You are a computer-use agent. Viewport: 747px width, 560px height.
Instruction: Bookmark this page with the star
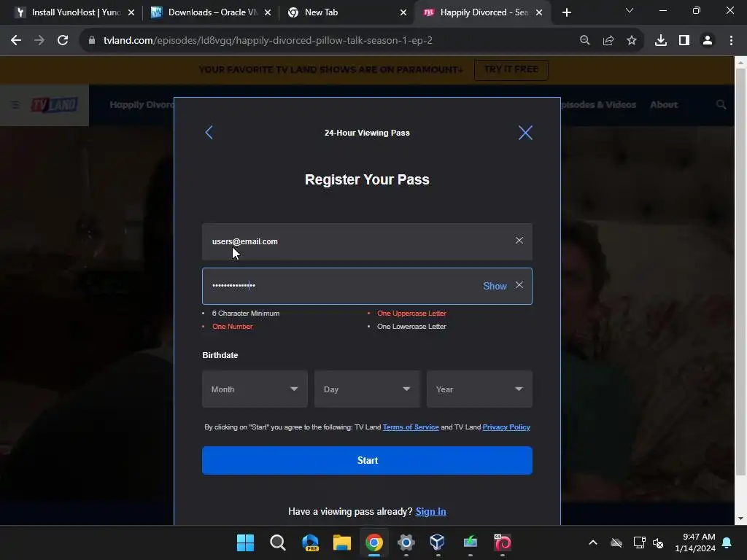632,41
